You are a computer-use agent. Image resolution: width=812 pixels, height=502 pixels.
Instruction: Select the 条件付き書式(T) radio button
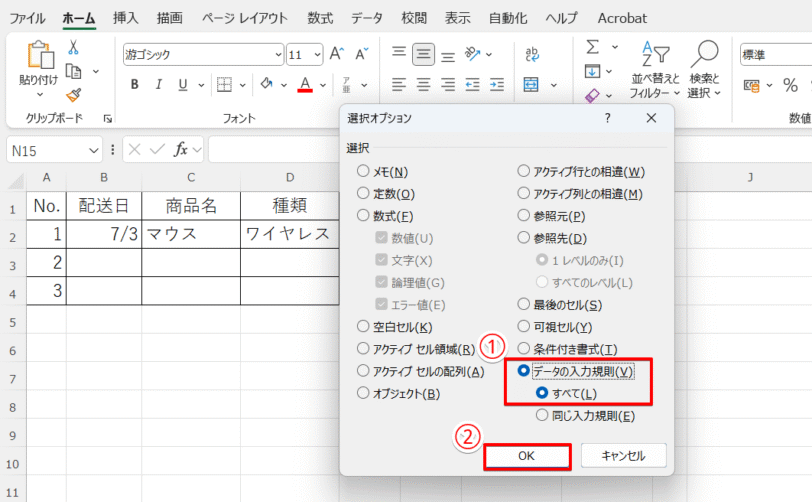pyautogui.click(x=524, y=349)
